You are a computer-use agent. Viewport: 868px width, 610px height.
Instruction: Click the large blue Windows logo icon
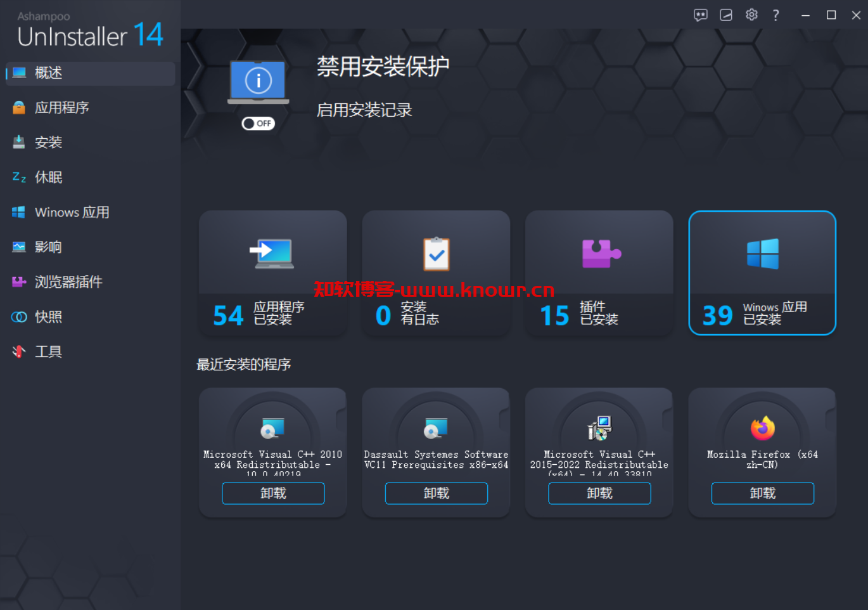[763, 254]
